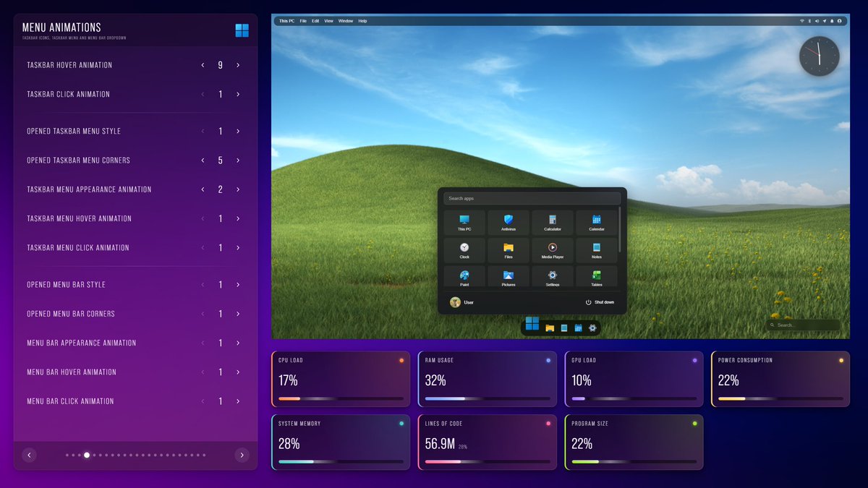Screen dimensions: 868x488
Task: Click the analog clock widget
Action: tap(819, 56)
